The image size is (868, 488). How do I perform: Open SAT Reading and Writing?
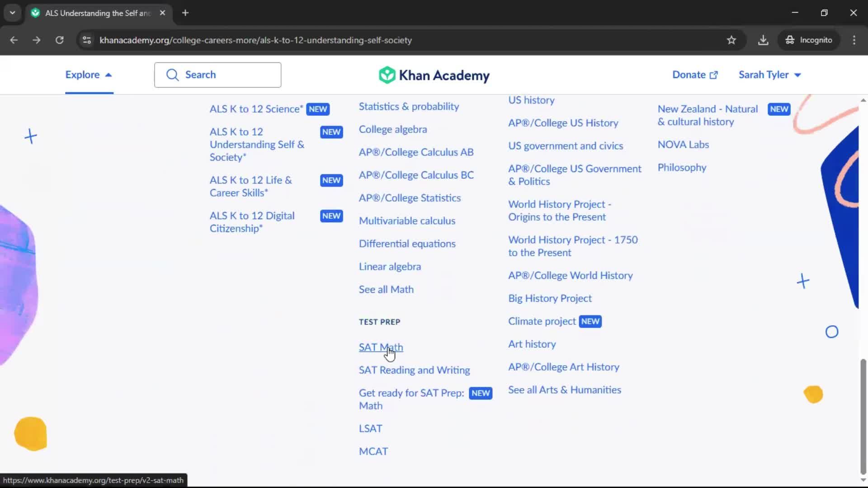pos(414,370)
